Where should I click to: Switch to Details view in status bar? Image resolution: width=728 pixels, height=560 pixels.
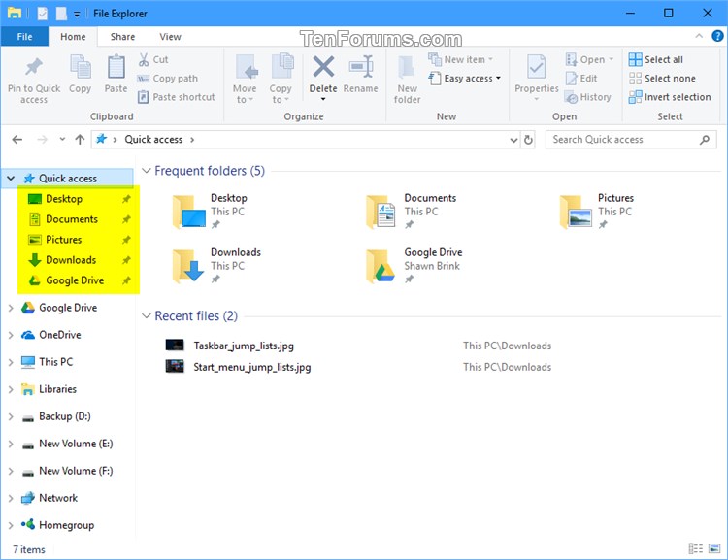[695, 549]
